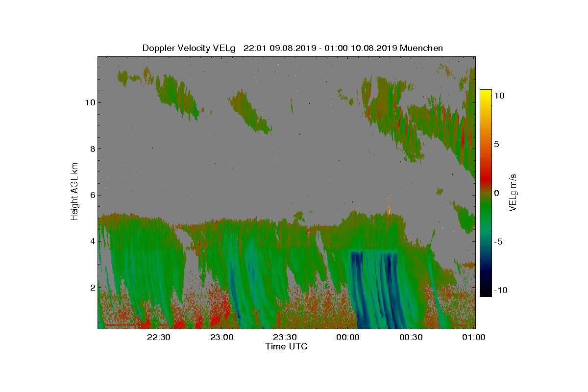
Task: Click the x-axis tick label '01:00'
Action: click(x=474, y=337)
